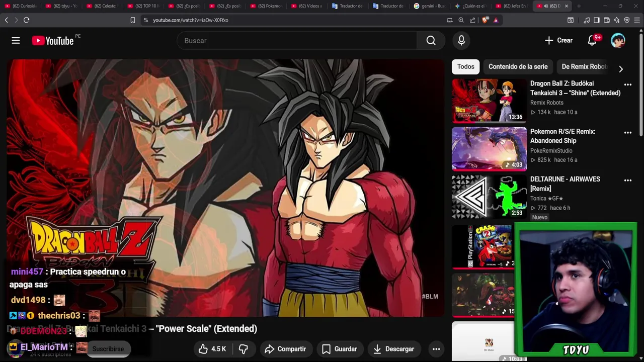
Task: Open options for Budokai Tenkaichi 3 Shine video
Action: coord(627,84)
